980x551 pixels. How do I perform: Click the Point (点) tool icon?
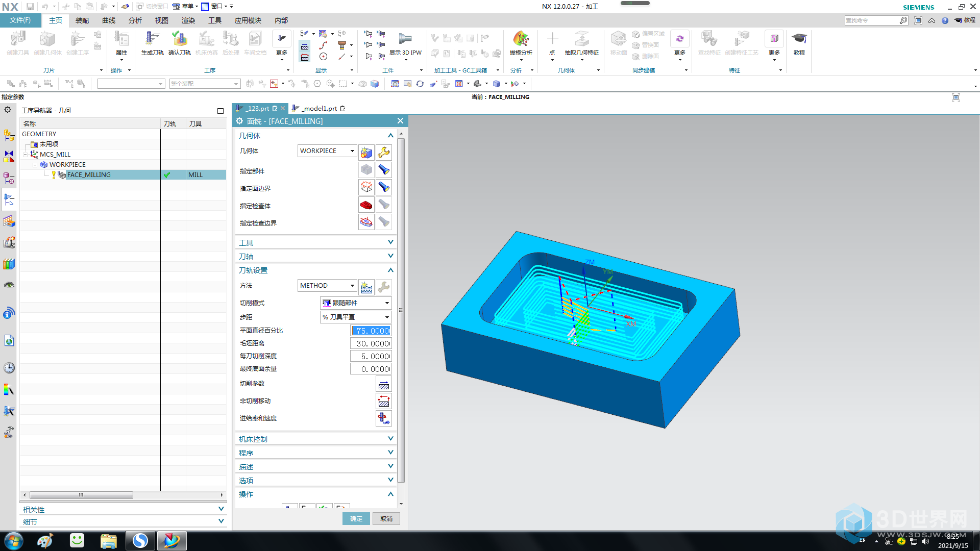point(552,39)
